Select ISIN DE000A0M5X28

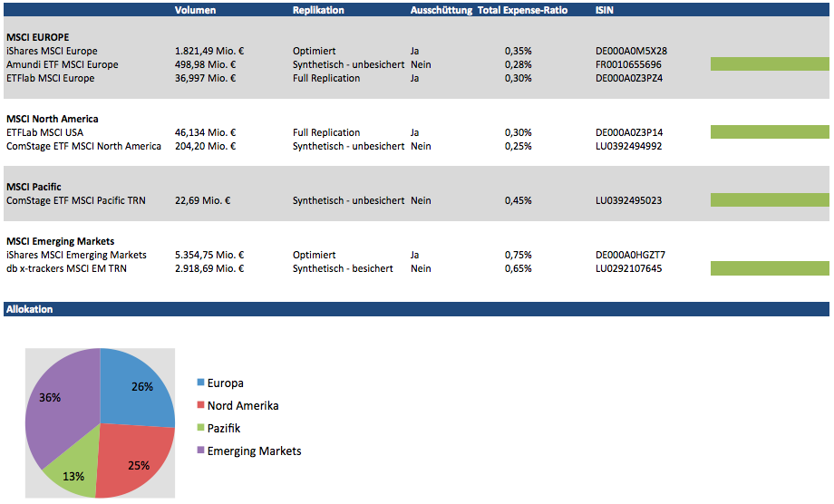point(631,51)
